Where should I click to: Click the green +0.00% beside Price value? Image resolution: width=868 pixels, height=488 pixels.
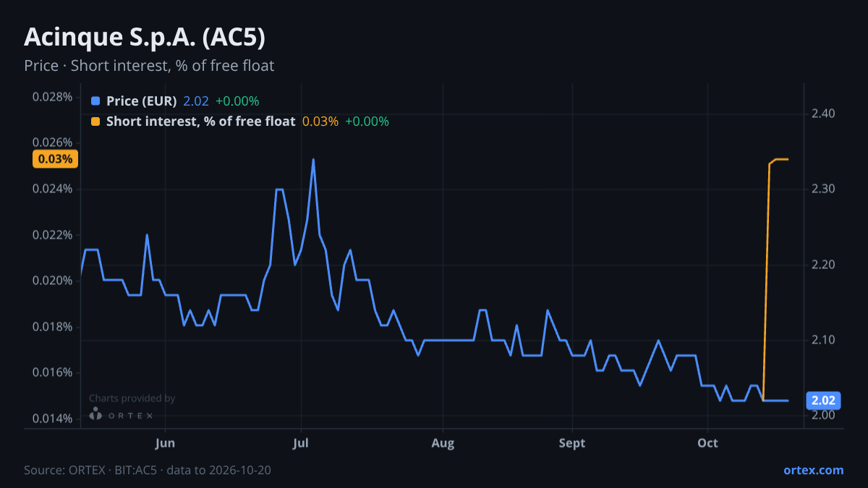pos(237,101)
